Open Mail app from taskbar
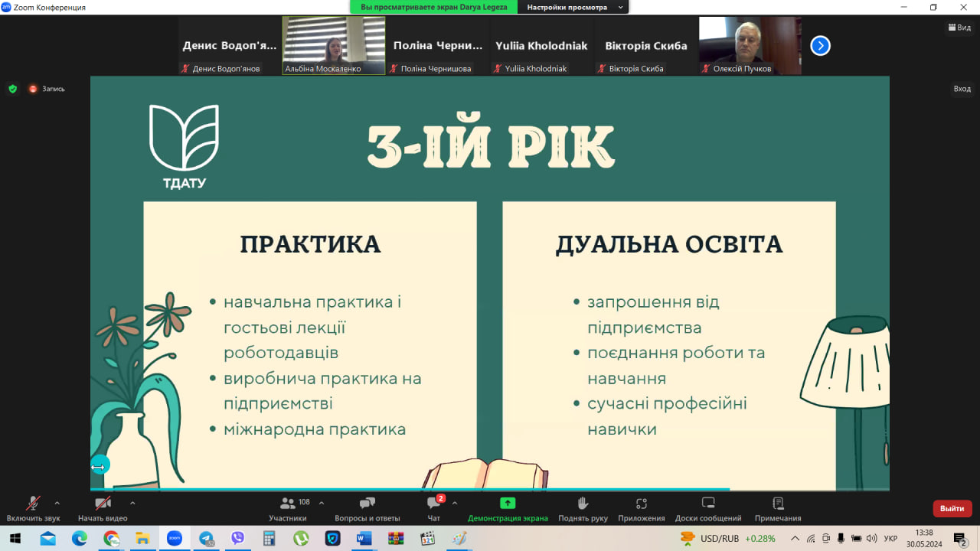The height and width of the screenshot is (551, 980). pos(47,539)
